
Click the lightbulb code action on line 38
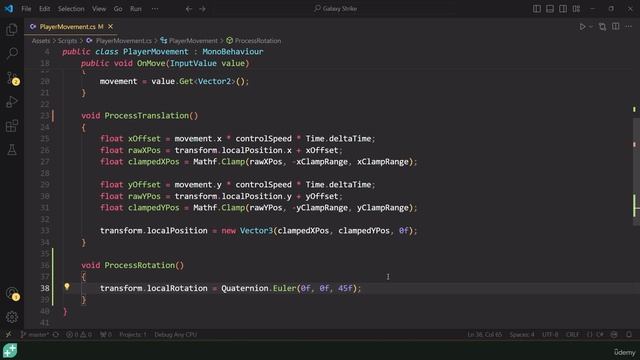click(67, 287)
